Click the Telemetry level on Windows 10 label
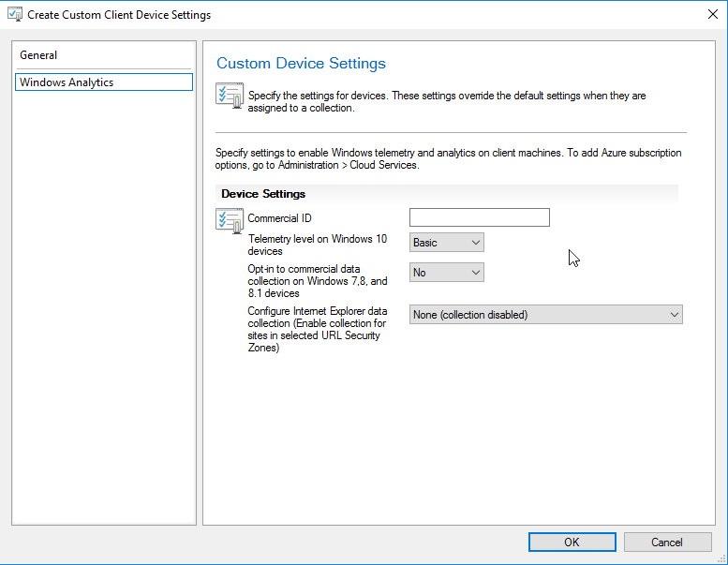Image resolution: width=728 pixels, height=565 pixels. [x=317, y=245]
